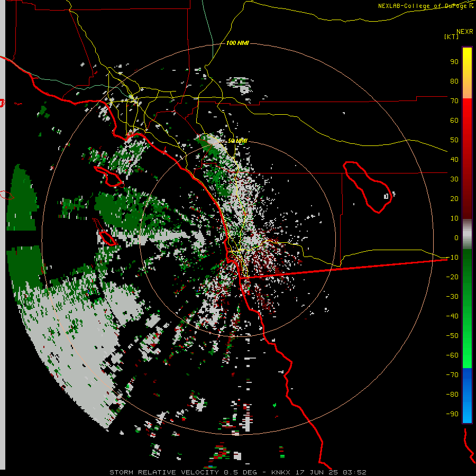The height and width of the screenshot is (476, 476).
Task: Click the positive 10 knot scale value
Action: (x=454, y=218)
